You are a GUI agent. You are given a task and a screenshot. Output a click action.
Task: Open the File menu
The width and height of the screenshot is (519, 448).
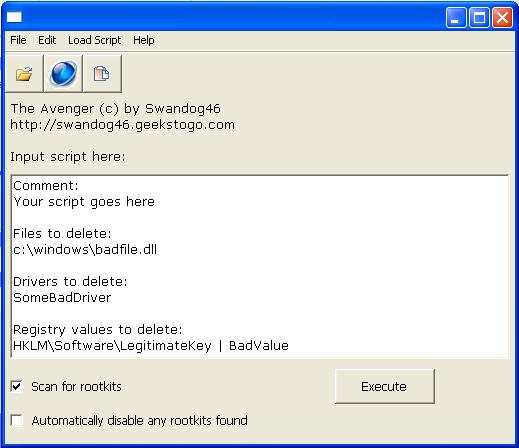[x=18, y=40]
